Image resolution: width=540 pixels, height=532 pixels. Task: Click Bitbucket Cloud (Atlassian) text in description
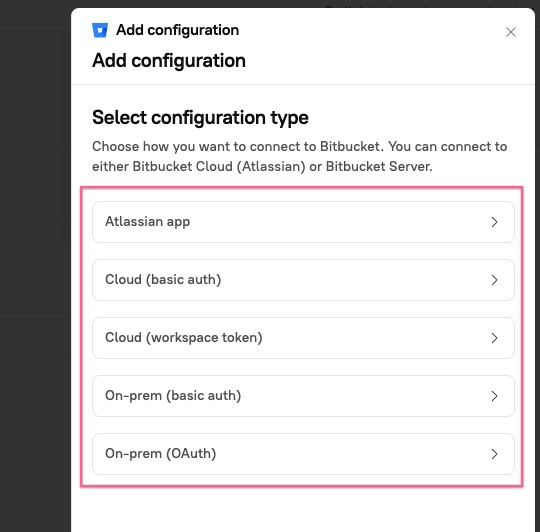click(219, 166)
